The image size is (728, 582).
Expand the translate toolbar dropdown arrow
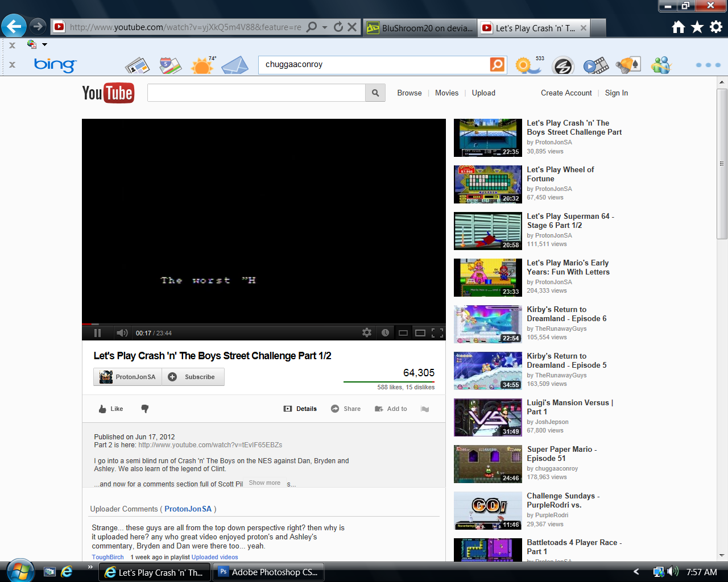click(x=44, y=44)
